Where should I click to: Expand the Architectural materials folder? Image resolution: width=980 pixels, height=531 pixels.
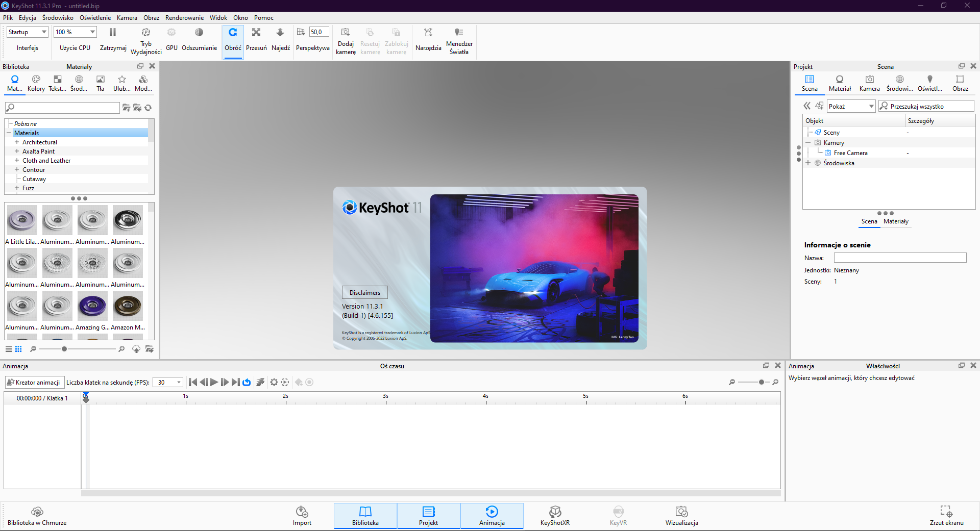coord(17,142)
